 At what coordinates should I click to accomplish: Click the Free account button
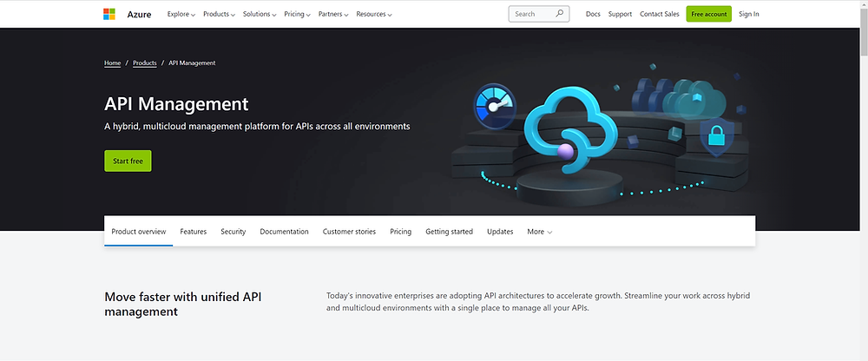click(708, 14)
